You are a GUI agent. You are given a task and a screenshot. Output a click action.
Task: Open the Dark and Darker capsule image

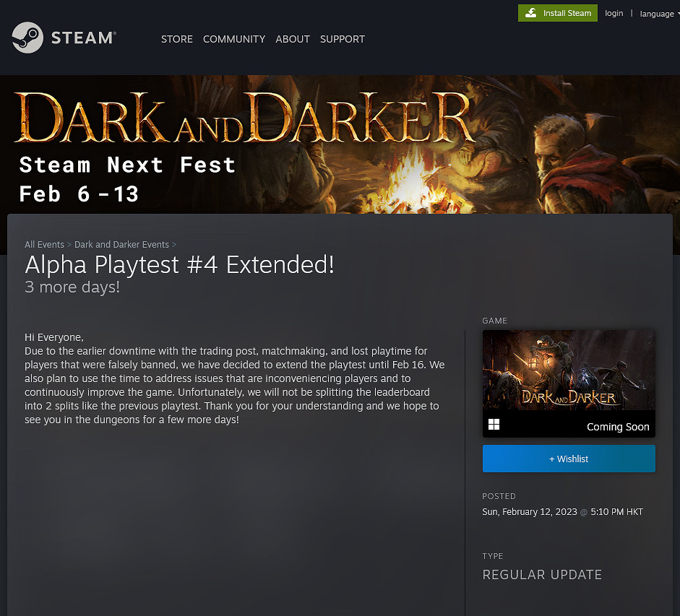568,372
